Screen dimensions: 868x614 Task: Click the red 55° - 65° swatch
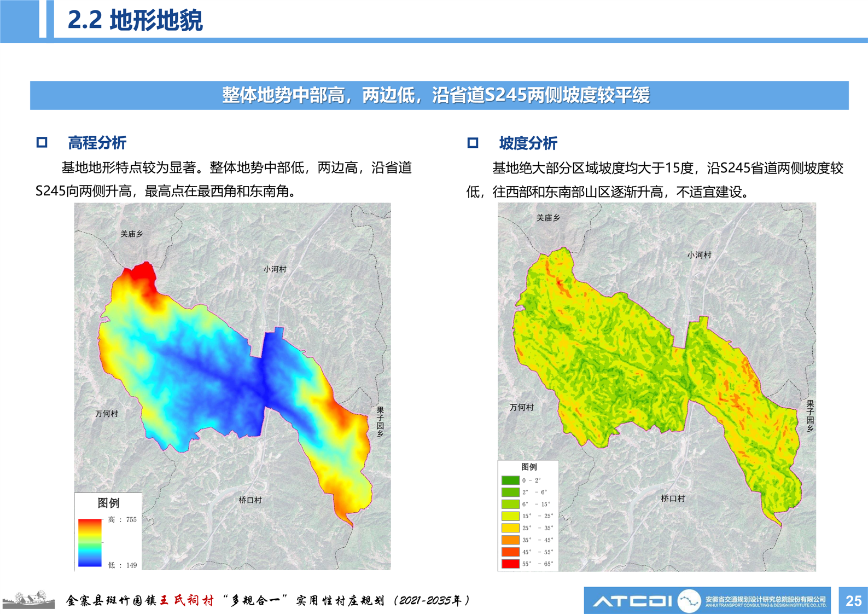(x=510, y=564)
